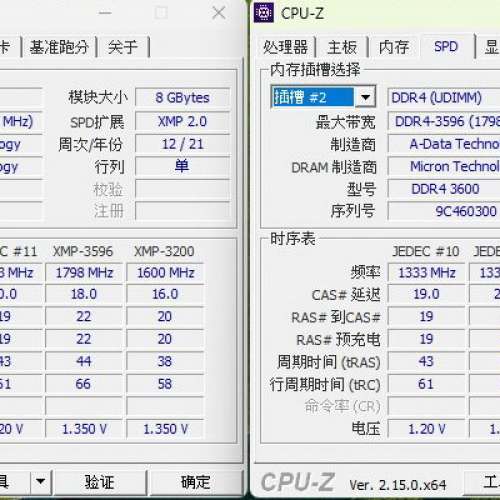Open the 基准跑分 tab in left window
The image size is (500, 500).
pos(59,47)
